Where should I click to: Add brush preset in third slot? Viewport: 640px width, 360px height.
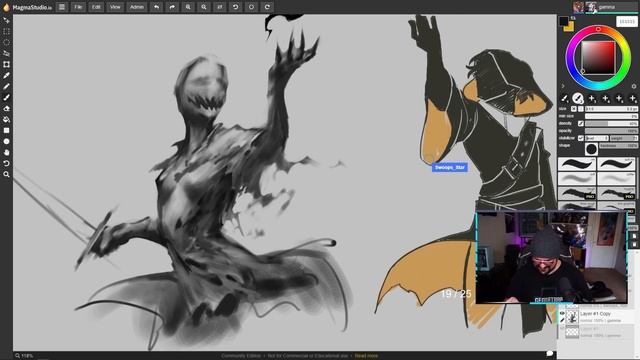[x=592, y=98]
